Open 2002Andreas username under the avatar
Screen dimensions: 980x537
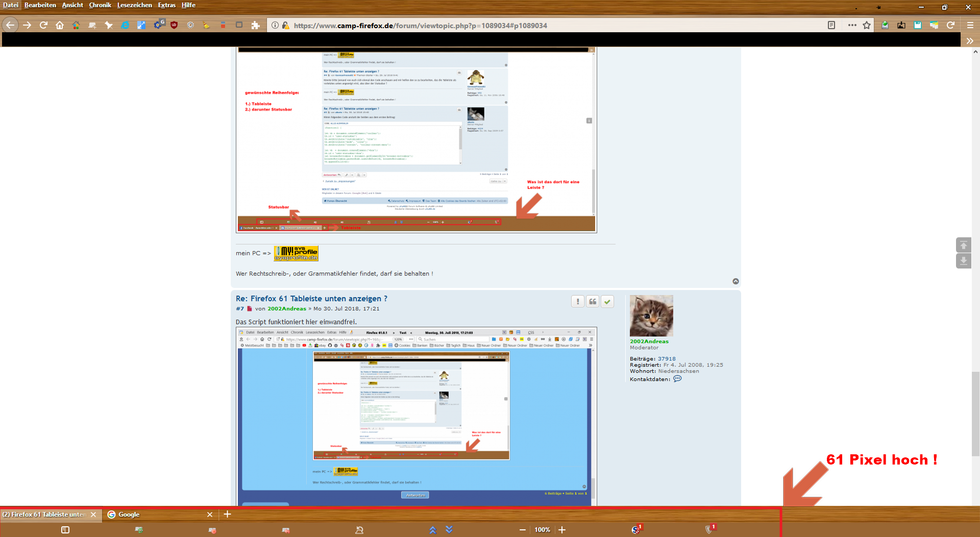click(x=649, y=341)
